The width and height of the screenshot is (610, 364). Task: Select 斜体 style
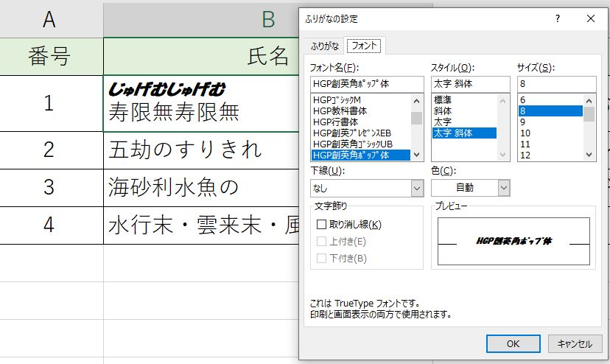pyautogui.click(x=464, y=111)
